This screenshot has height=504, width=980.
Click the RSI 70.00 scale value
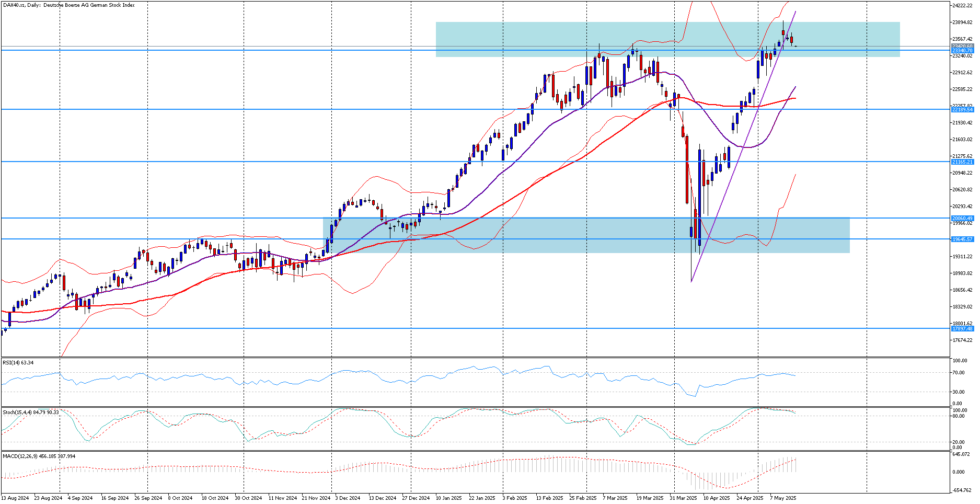point(959,373)
